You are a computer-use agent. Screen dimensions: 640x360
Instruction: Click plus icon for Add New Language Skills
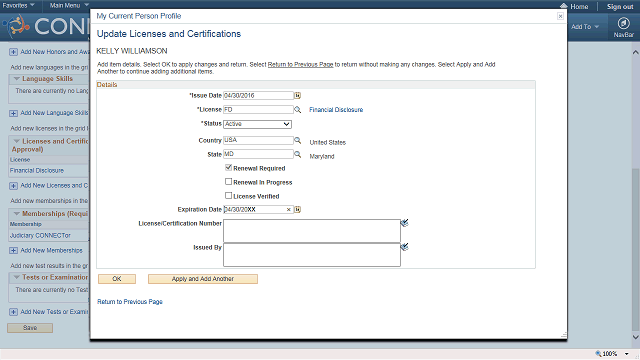13,113
